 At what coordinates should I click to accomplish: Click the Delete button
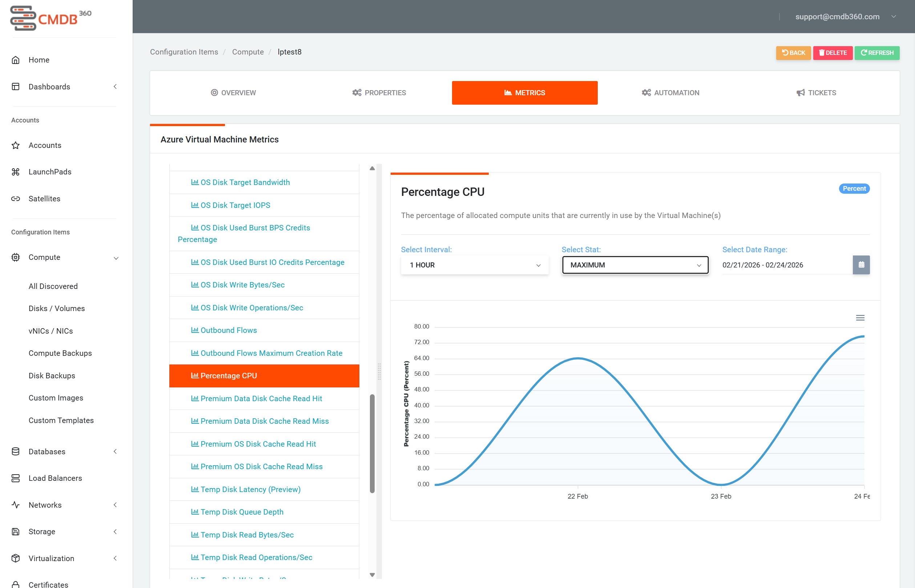point(833,53)
